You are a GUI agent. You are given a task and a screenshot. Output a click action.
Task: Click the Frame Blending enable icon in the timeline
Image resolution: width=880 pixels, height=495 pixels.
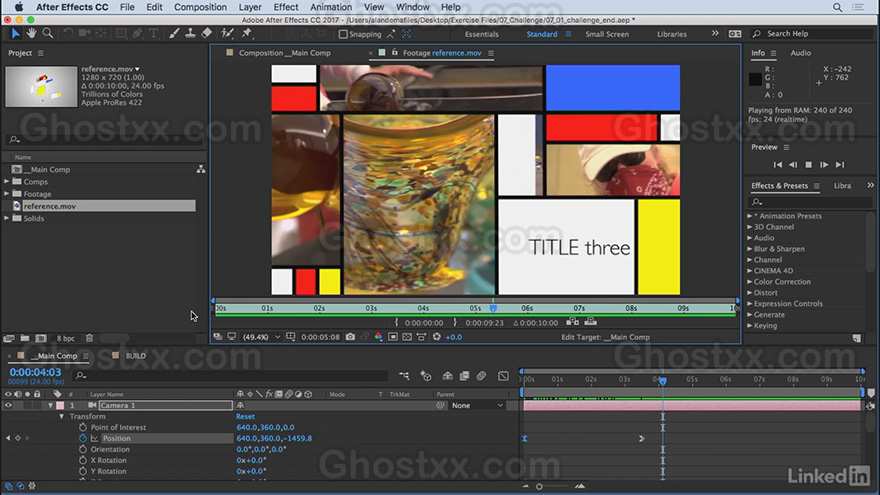(464, 376)
